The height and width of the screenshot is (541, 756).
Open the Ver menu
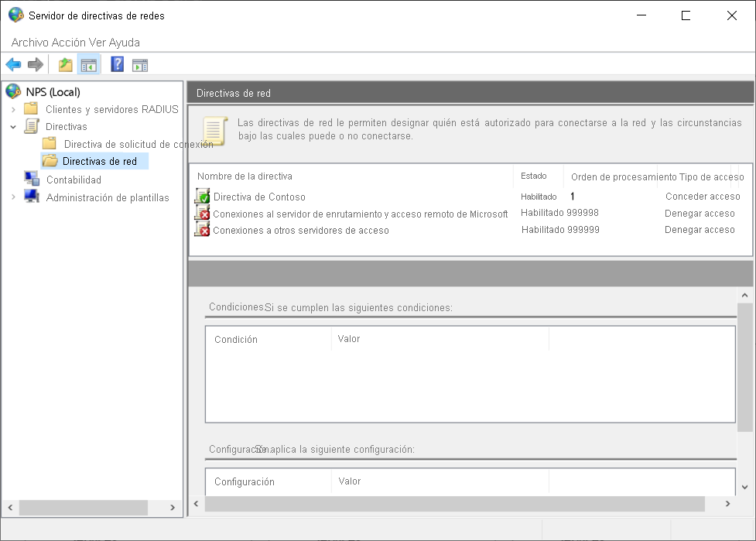(97, 43)
